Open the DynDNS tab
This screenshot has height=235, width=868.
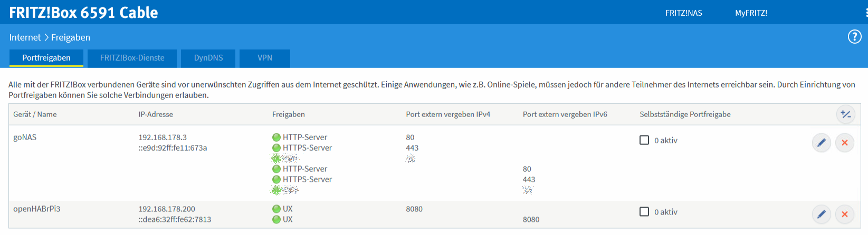(208, 58)
